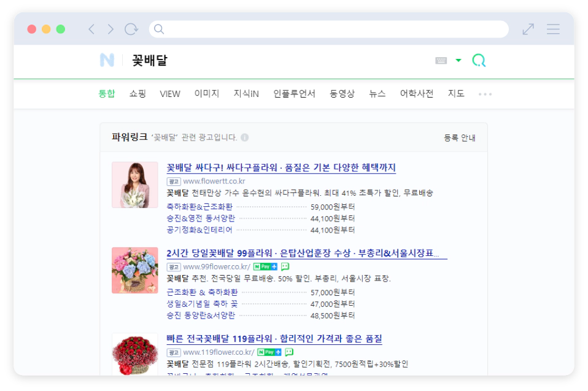The height and width of the screenshot is (391, 588).
Task: Open the browser hamburger menu icon
Action: 553,29
